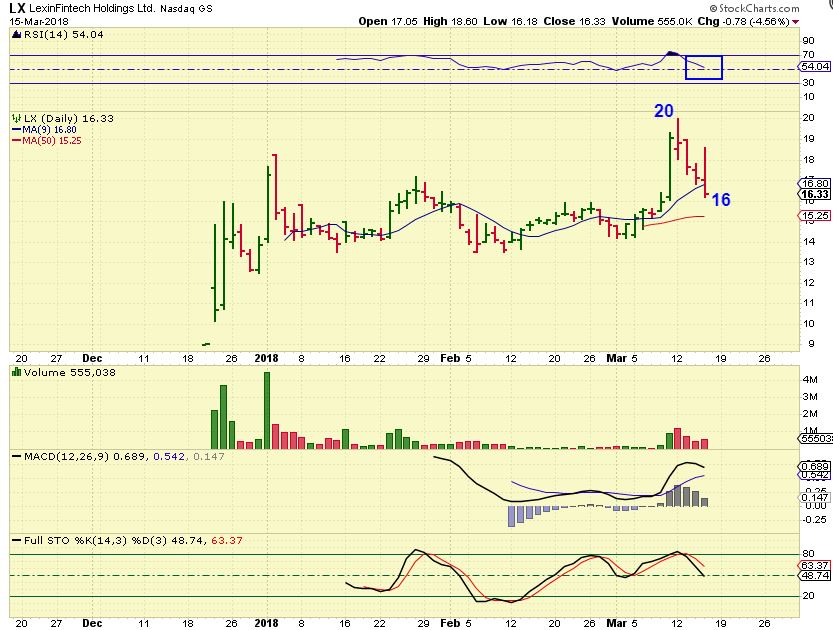Click the 0.147 MACD histogram axis tag
Image resolution: width=833 pixels, height=630 pixels.
coord(814,497)
